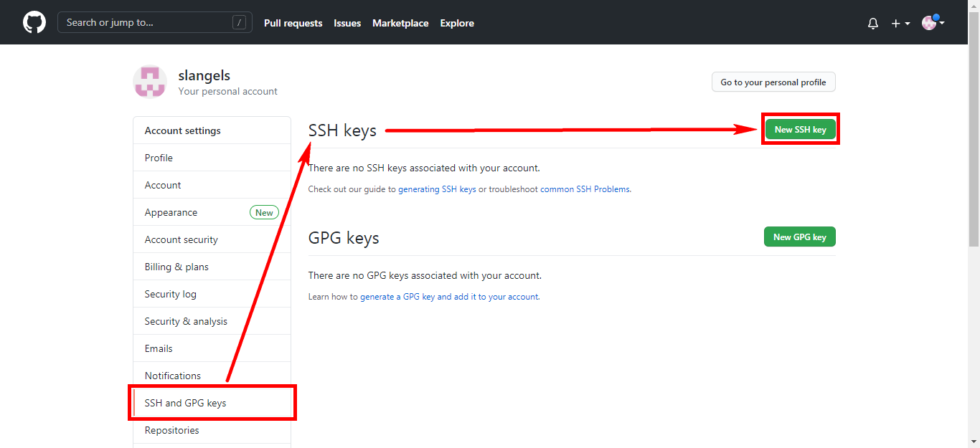Open Security & analysis settings

(212, 321)
